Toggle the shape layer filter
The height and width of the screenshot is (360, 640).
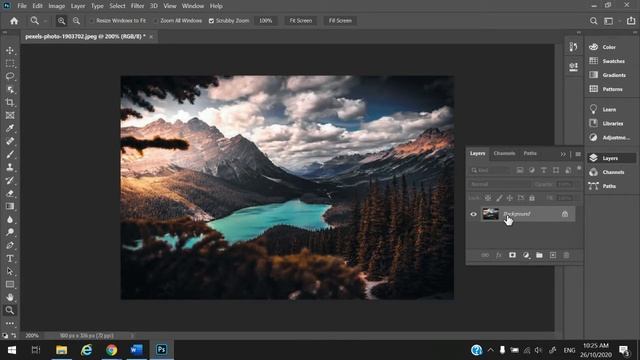coord(556,170)
